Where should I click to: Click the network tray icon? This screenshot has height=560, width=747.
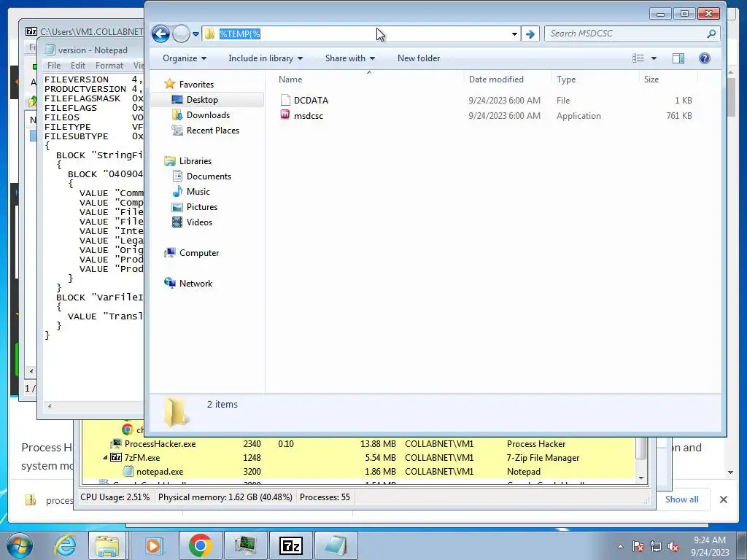tap(656, 546)
